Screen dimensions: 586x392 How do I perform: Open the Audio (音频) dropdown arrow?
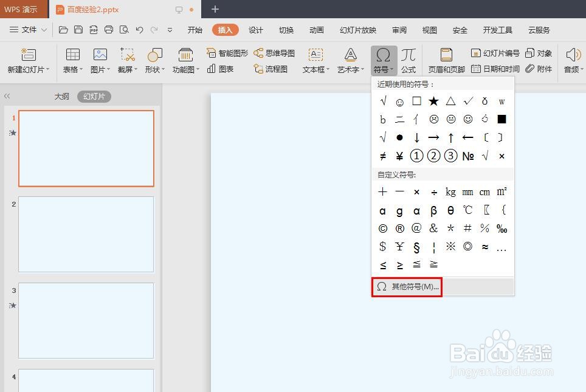tap(582, 69)
